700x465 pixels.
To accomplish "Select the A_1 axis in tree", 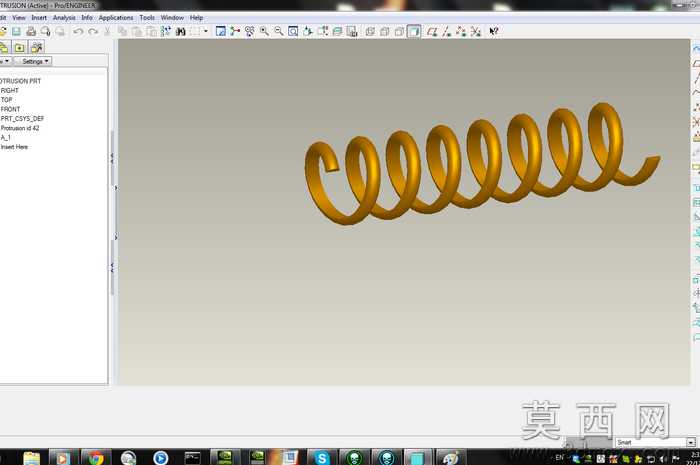I will pyautogui.click(x=5, y=137).
